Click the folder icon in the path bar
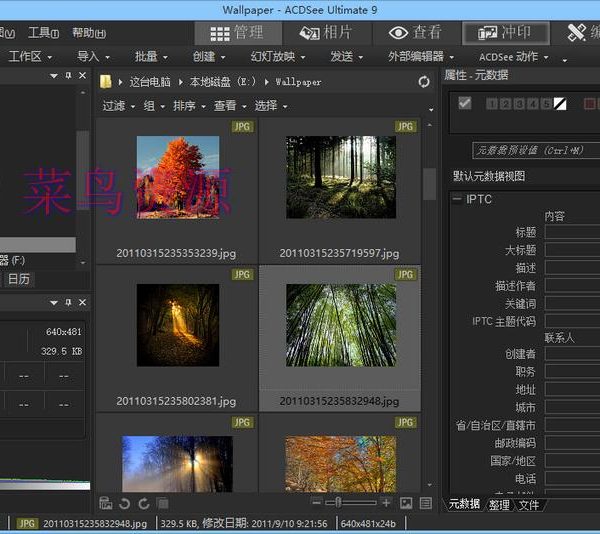600x534 pixels. [x=107, y=81]
